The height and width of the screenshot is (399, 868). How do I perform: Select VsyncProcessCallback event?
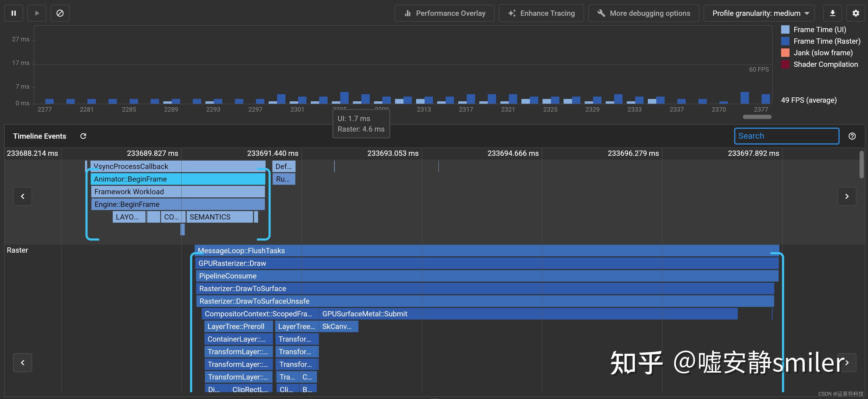178,166
